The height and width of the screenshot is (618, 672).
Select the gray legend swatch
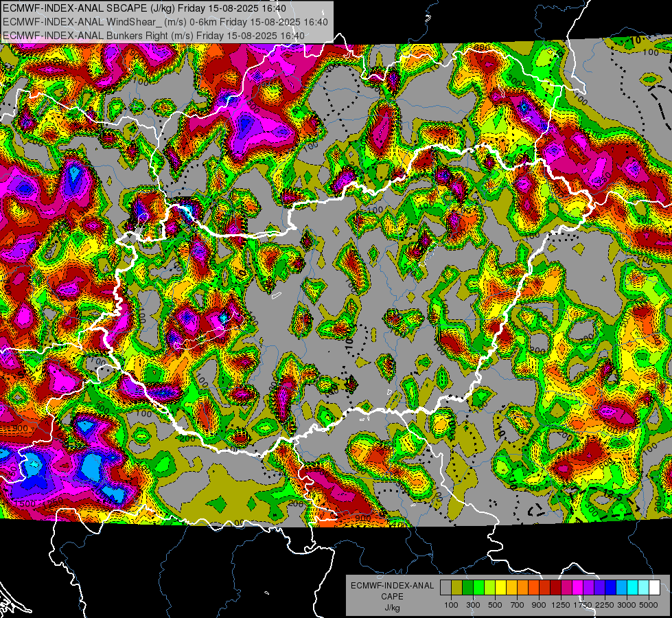[445, 588]
